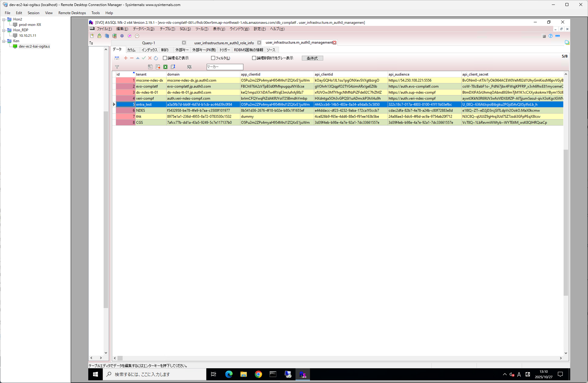Switch to the カラム tab
Screen dimensions: 588x383
(131, 50)
